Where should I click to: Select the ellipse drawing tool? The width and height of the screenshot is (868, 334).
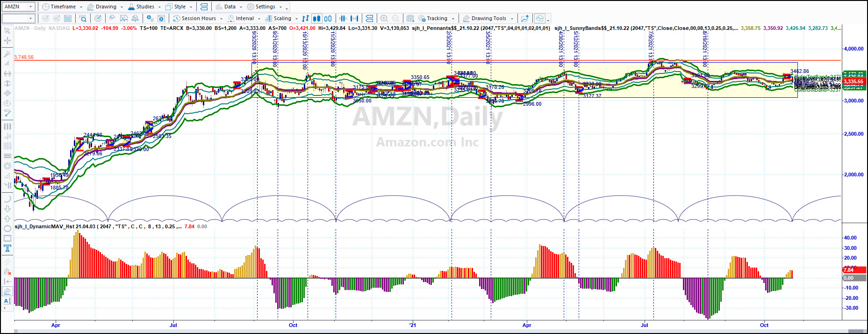coord(7,229)
